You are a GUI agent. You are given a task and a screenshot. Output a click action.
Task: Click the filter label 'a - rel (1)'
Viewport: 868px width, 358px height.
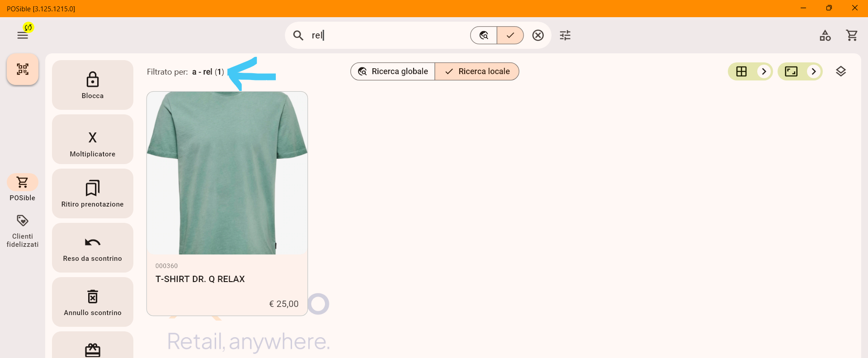point(208,72)
